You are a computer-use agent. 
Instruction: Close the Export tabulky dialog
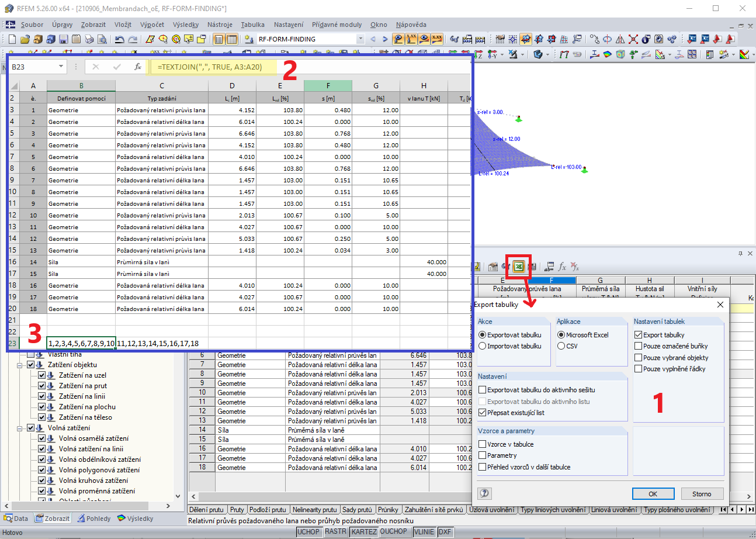720,305
